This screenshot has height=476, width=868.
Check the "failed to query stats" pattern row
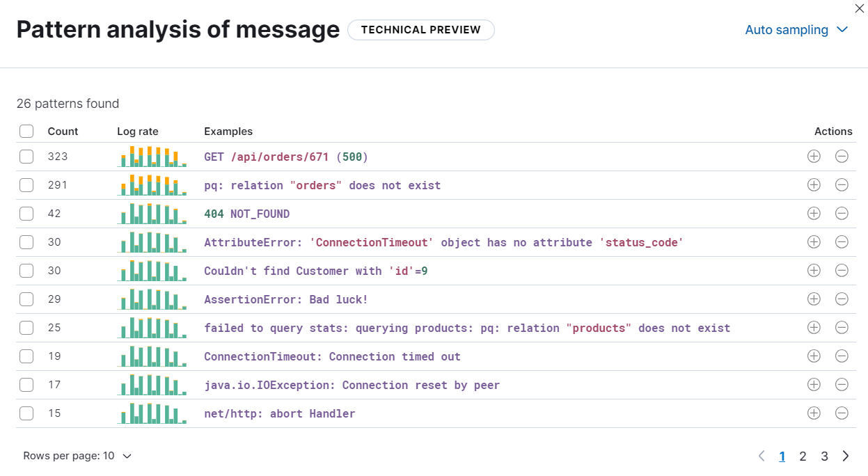pos(26,327)
